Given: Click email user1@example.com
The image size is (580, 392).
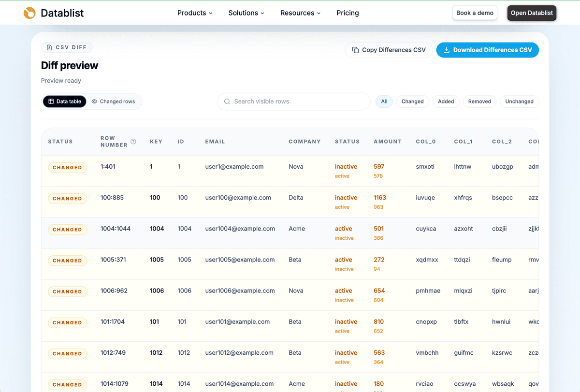Looking at the screenshot, I should pyautogui.click(x=234, y=167).
